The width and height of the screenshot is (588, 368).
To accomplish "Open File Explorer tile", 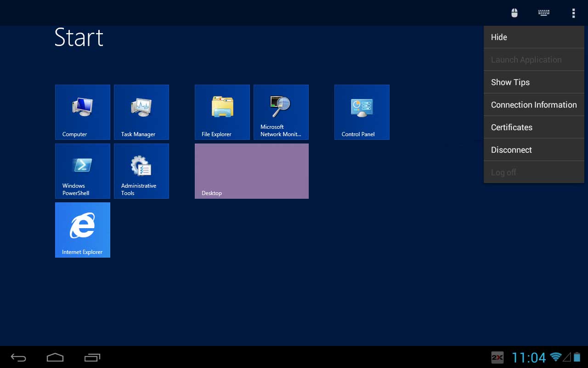I will 222,112.
